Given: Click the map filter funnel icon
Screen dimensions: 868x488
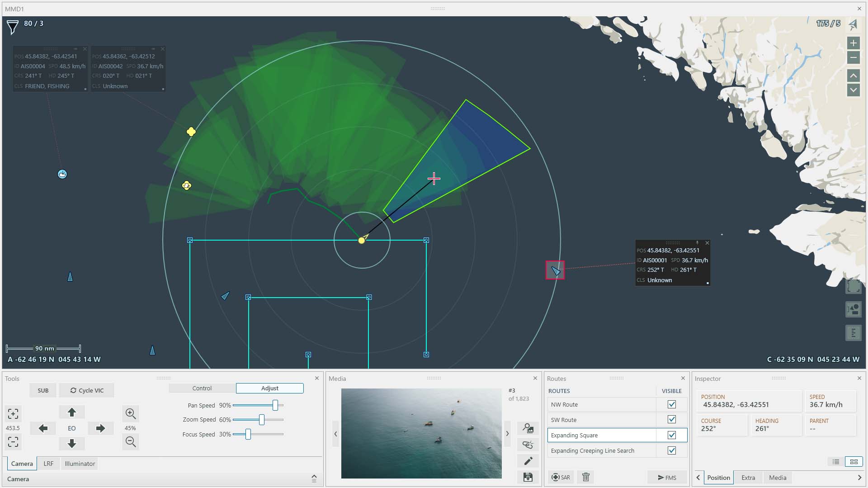Looking at the screenshot, I should coord(13,27).
